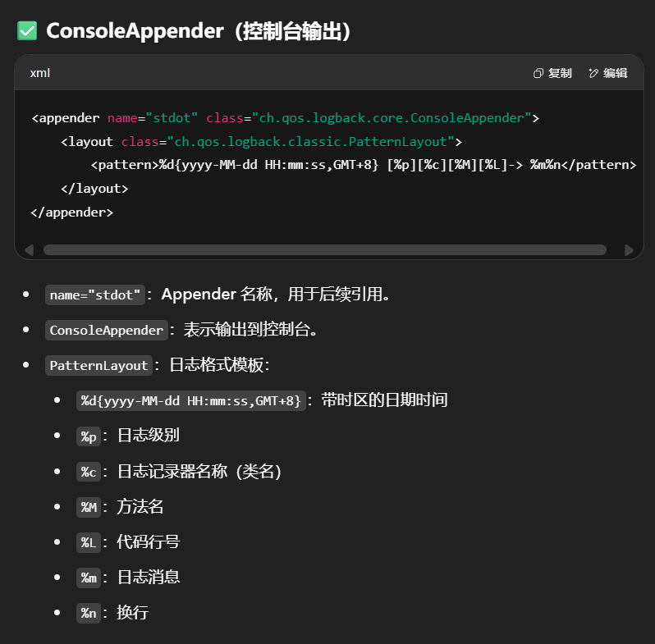Viewport: 655px width, 644px height.
Task: Click the closing </appender> tag in code
Action: coord(72,212)
